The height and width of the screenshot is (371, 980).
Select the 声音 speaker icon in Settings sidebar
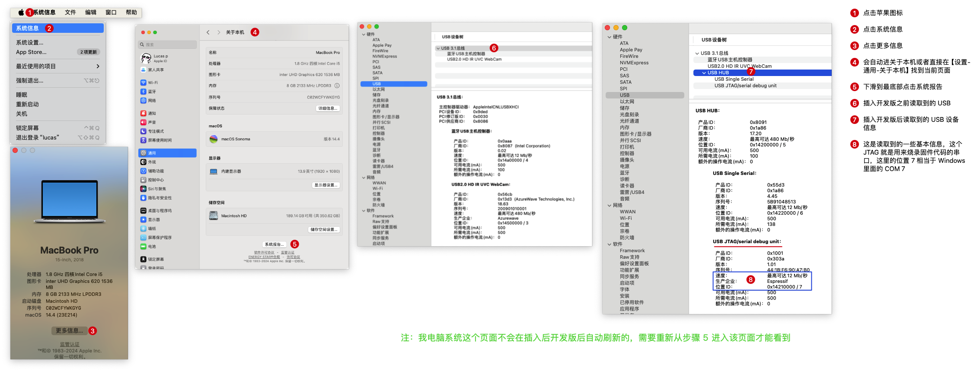tap(143, 122)
